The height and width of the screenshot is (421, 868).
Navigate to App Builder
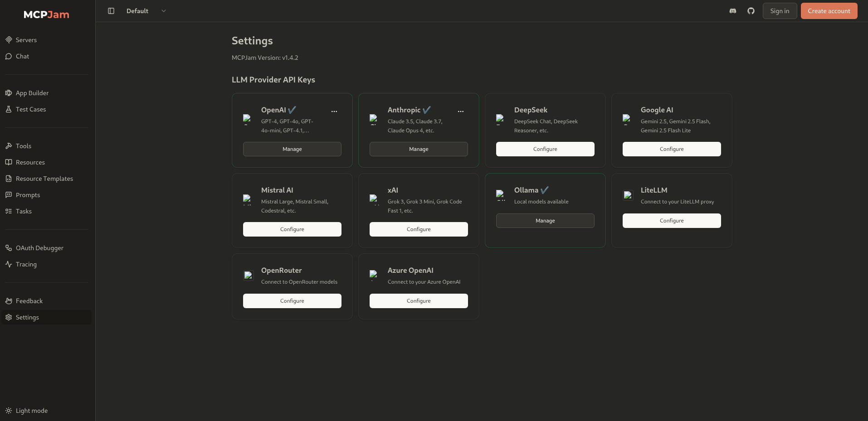(x=46, y=93)
